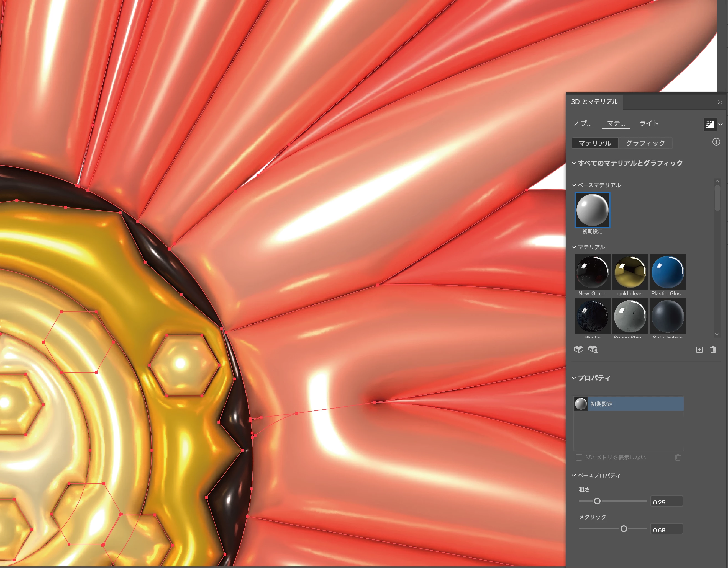Open the ライト tab
This screenshot has width=728, height=568.
point(649,123)
